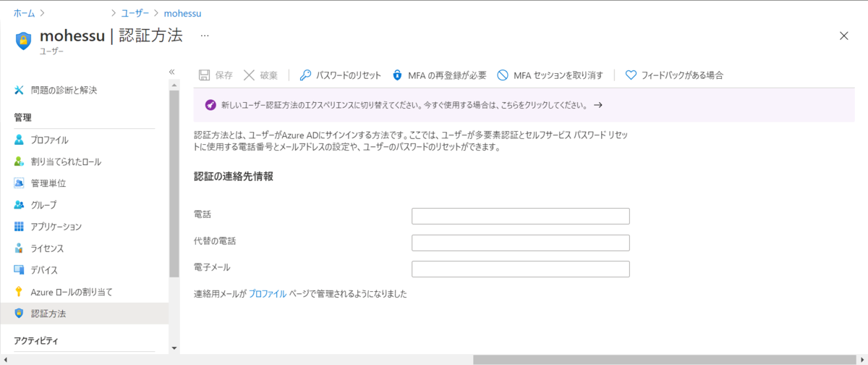Viewport: 868px width, 365px height.
Task: Click the 割り当てられたロール icon
Action: [20, 161]
